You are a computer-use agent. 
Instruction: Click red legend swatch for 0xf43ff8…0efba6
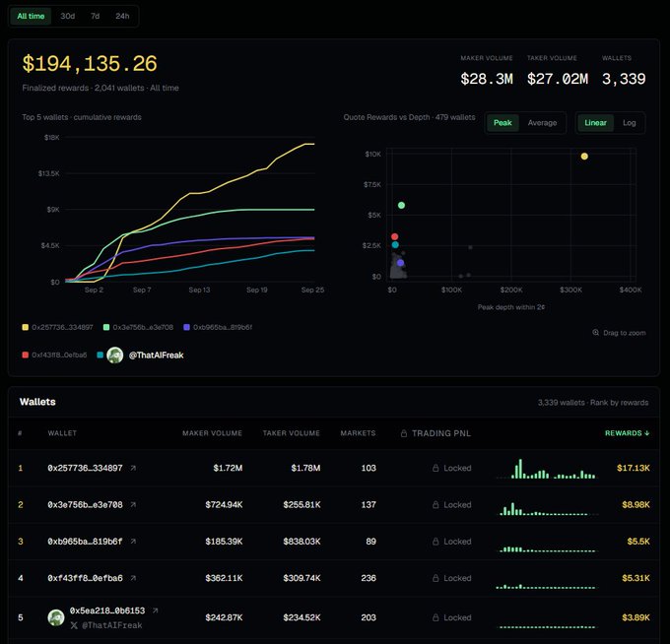coord(26,354)
